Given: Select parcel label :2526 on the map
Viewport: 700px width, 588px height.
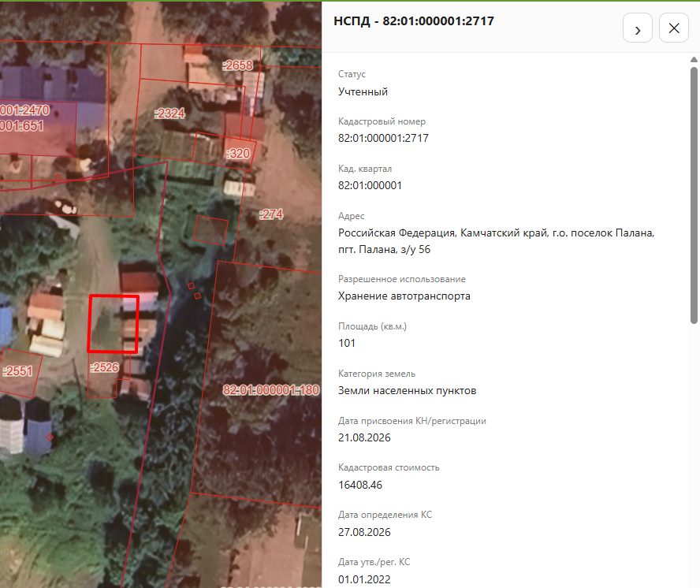Looking at the screenshot, I should point(105,367).
